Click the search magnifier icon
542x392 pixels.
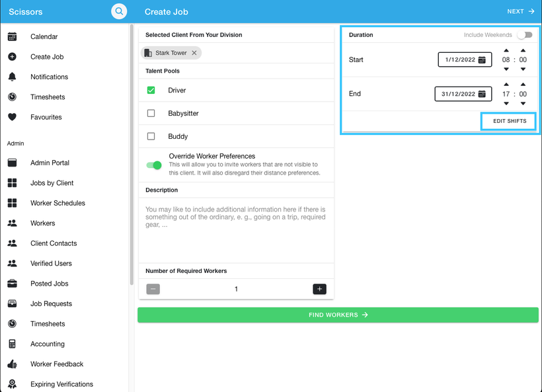click(x=119, y=11)
